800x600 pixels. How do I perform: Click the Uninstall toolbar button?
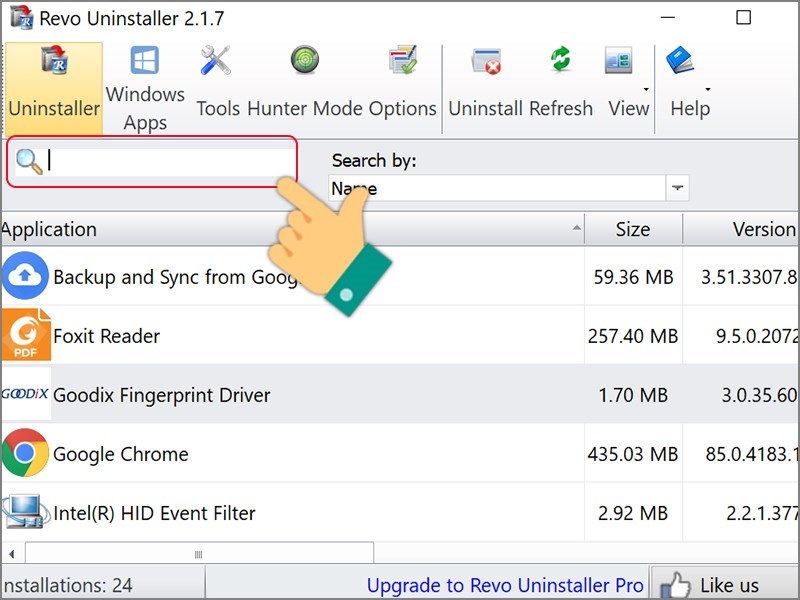[486, 63]
